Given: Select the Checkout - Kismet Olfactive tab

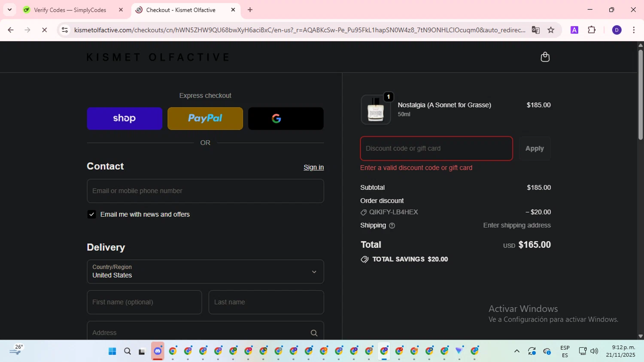Looking at the screenshot, I should click(x=185, y=10).
